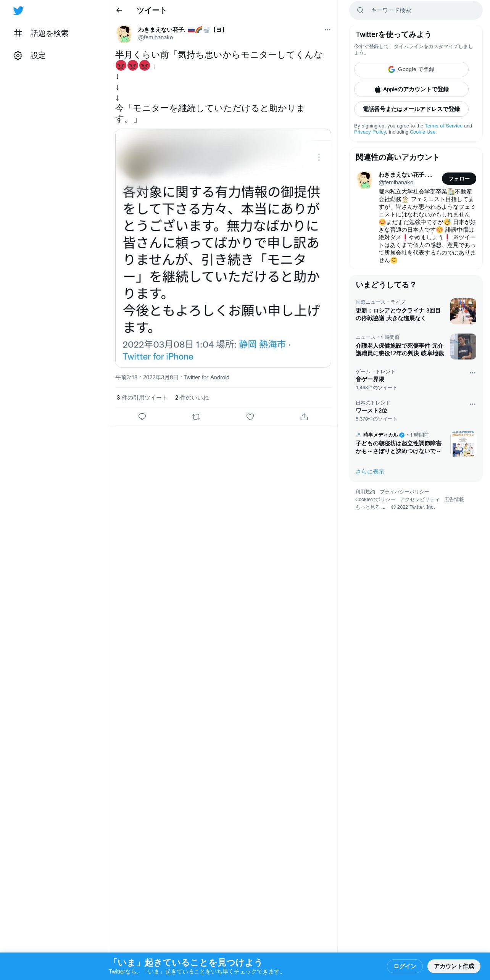This screenshot has height=980, width=490.
Task: Follow @femihanako with the フォロー button
Action: point(459,179)
